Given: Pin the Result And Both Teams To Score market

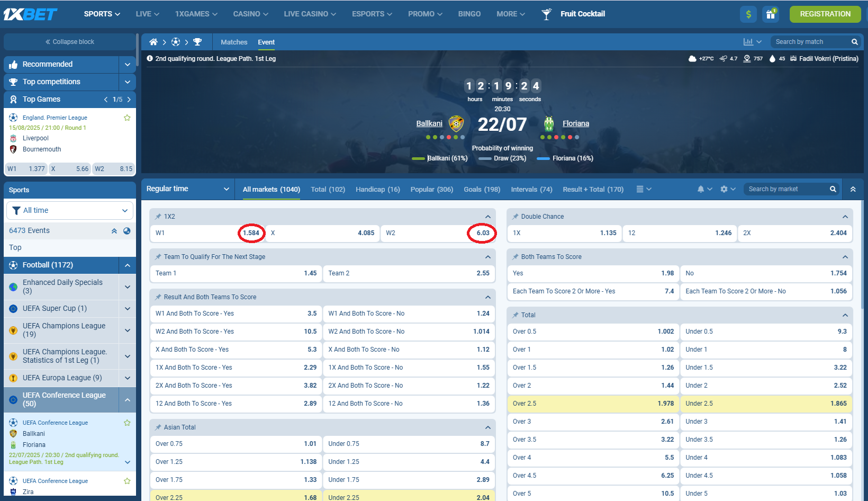Looking at the screenshot, I should (x=158, y=297).
